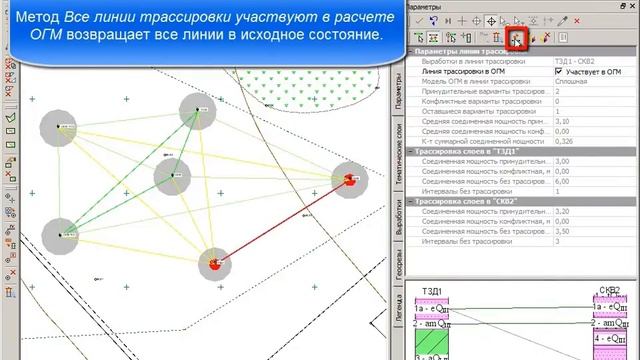Toggle the active diamond crosshair tool
The height and width of the screenshot is (360, 640).
(x=491, y=21)
